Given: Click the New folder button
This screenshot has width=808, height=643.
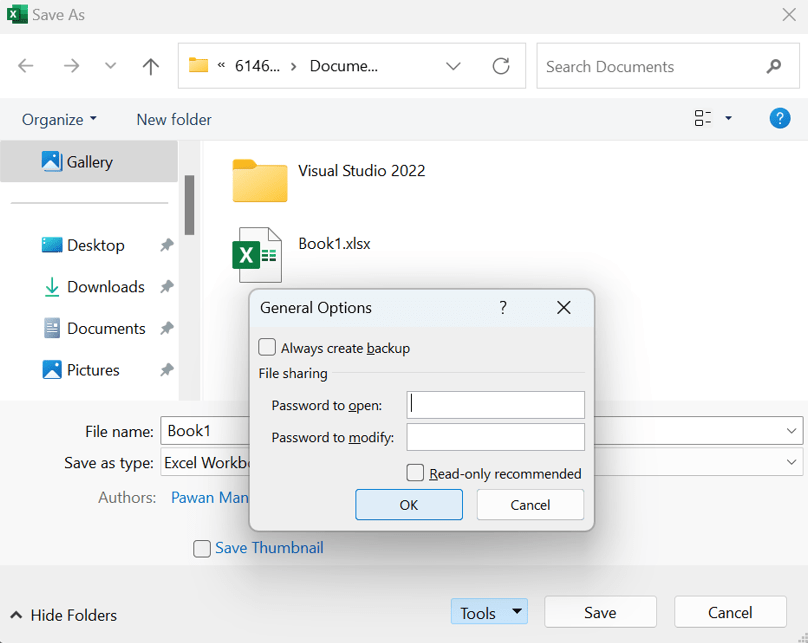Looking at the screenshot, I should (x=174, y=119).
